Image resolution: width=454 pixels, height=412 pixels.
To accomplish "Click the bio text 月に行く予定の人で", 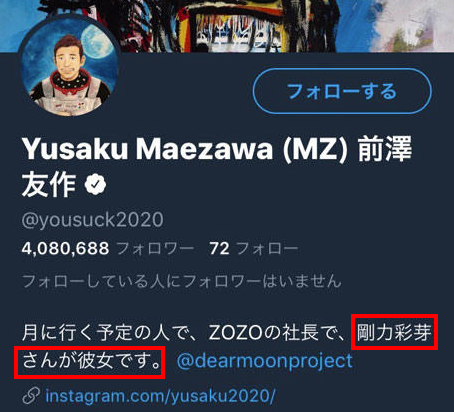I will [x=112, y=333].
